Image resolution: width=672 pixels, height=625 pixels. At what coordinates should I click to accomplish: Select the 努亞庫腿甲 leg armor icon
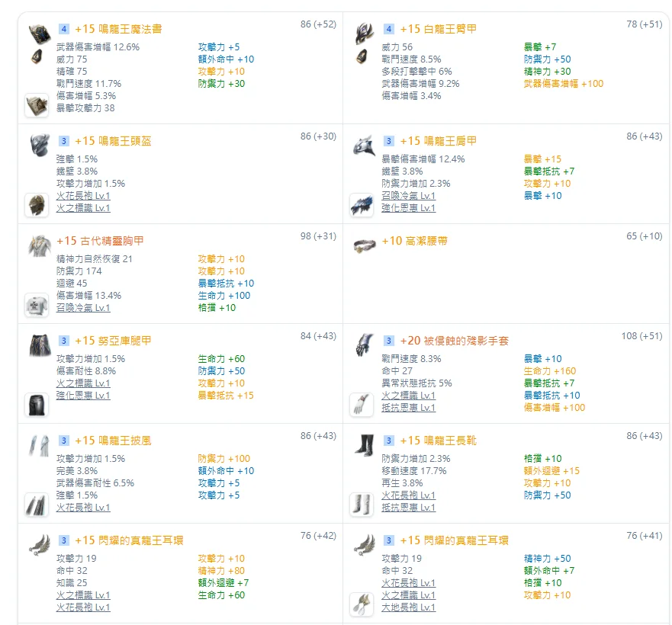(37, 345)
